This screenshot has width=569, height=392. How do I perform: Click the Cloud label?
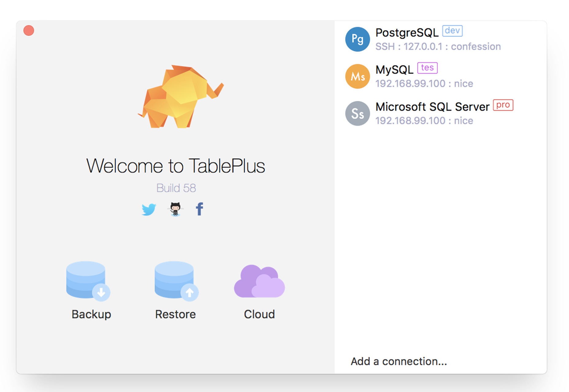259,315
